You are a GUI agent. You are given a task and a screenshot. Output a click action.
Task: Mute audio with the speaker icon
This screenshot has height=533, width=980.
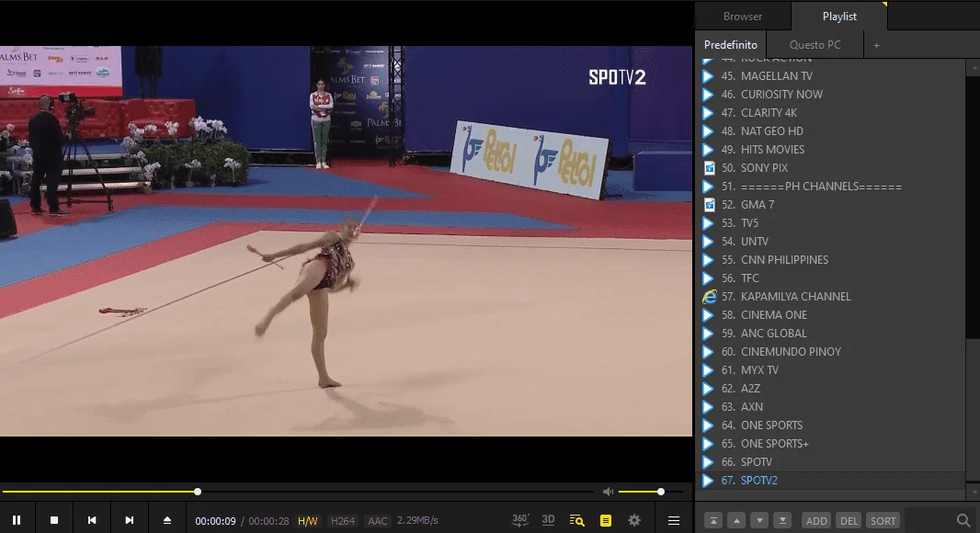(x=608, y=492)
